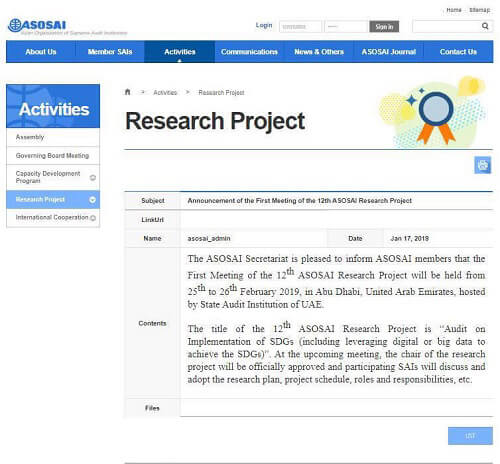This screenshot has width=500, height=464.
Task: Open the Communications menu
Action: 249,52
